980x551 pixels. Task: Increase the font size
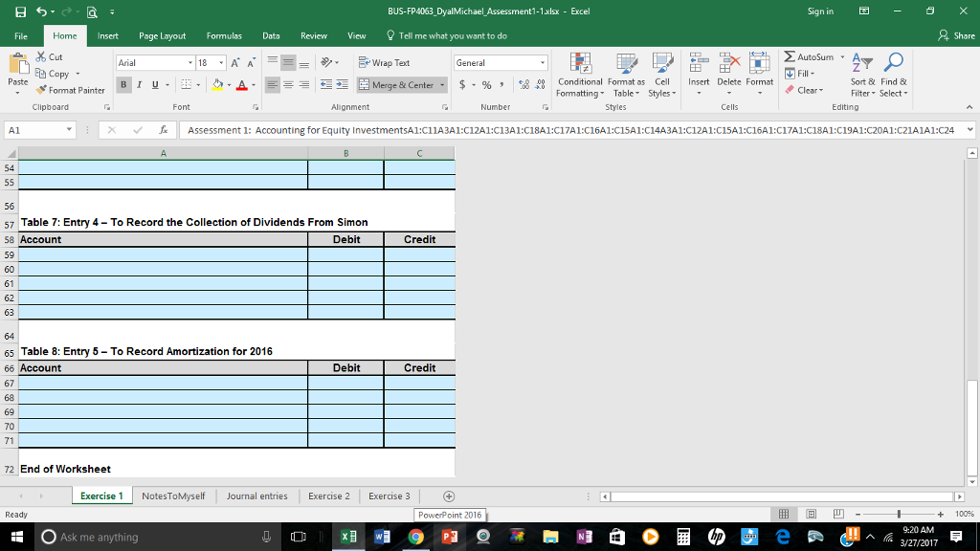tap(235, 63)
